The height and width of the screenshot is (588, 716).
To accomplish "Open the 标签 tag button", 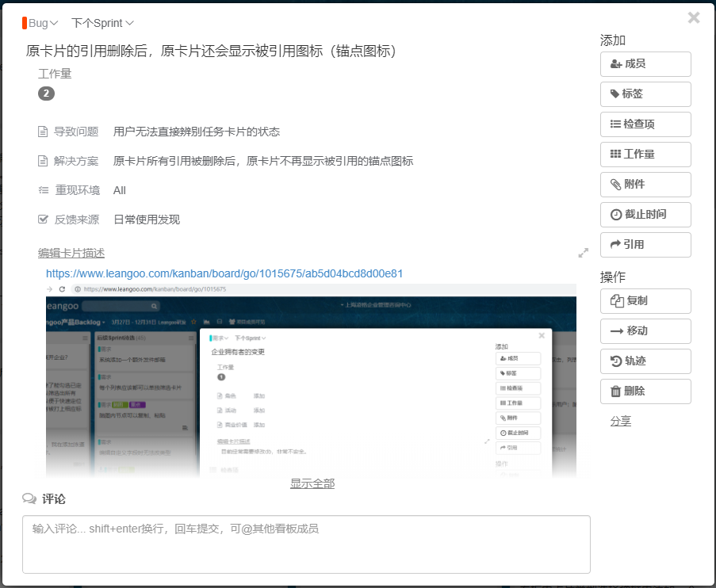I will pos(645,94).
